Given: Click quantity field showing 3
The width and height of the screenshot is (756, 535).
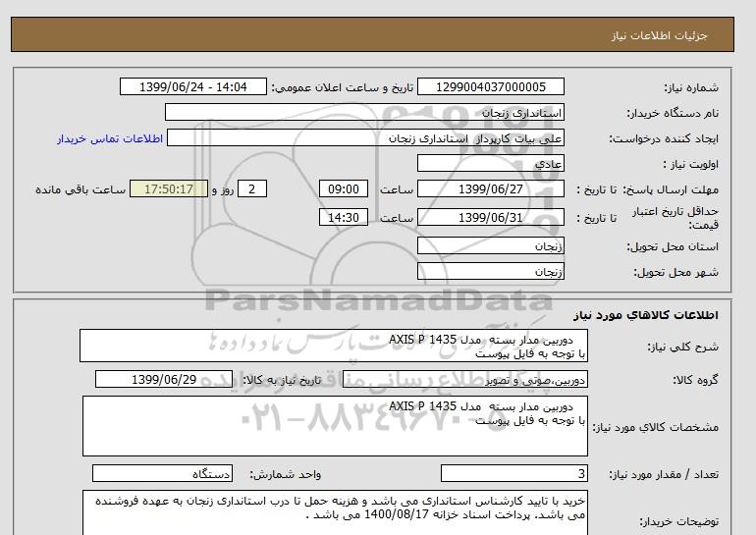Looking at the screenshot, I should [x=514, y=473].
